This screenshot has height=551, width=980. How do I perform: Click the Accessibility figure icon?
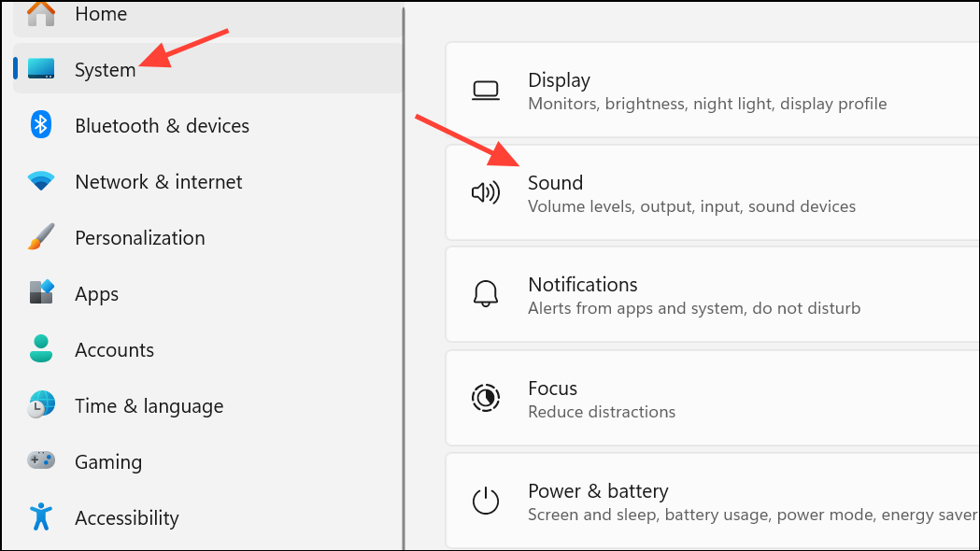pos(41,516)
